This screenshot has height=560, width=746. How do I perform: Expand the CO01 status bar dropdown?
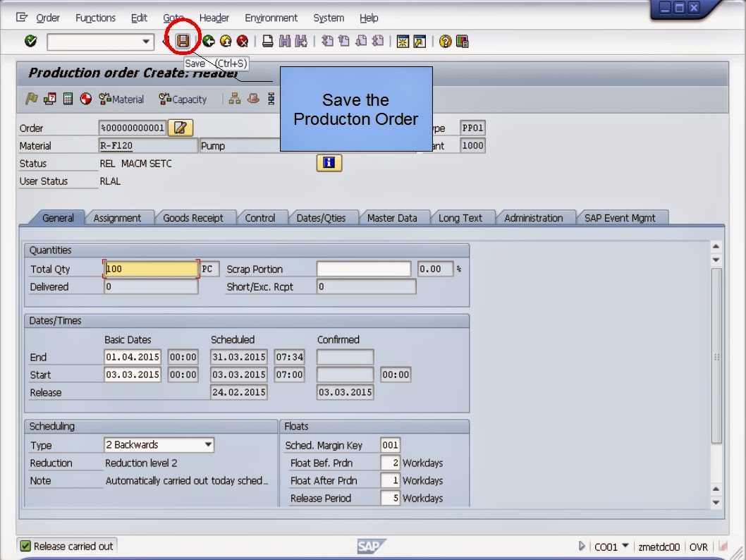point(625,546)
